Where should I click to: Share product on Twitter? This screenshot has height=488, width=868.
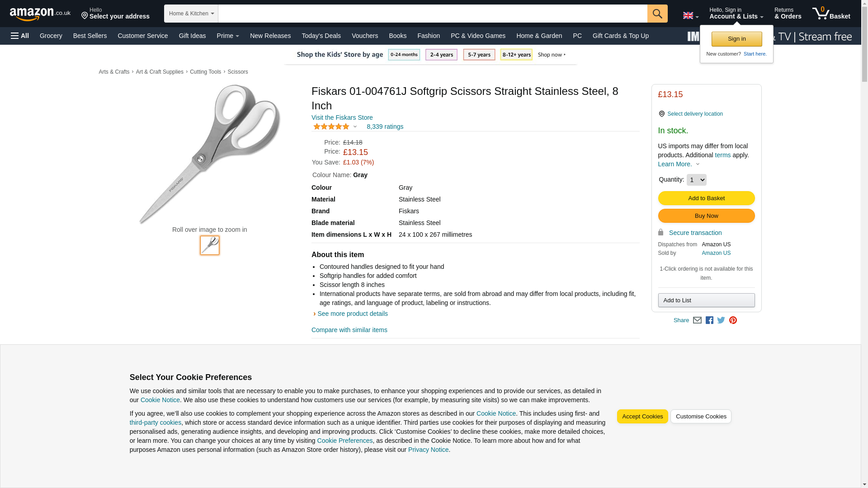click(x=721, y=320)
